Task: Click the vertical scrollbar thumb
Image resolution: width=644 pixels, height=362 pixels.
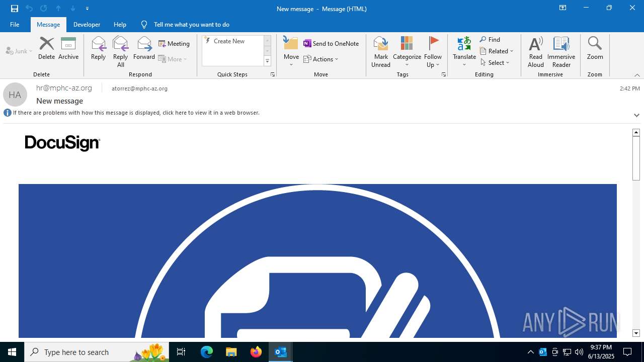Action: click(x=636, y=158)
